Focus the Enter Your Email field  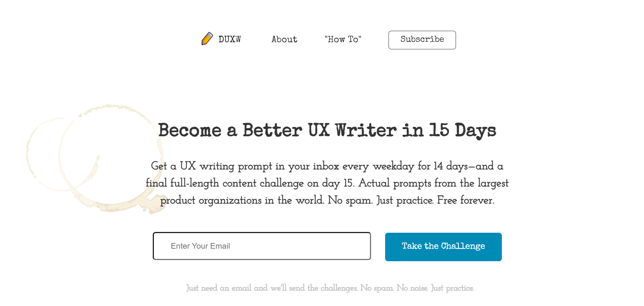[x=262, y=246]
